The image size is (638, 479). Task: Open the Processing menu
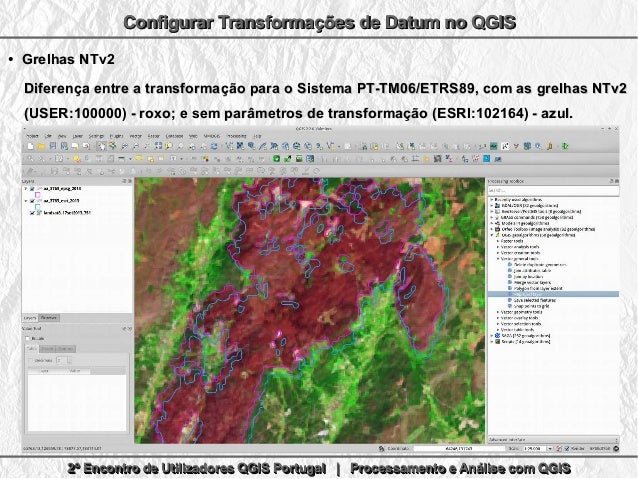point(236,136)
